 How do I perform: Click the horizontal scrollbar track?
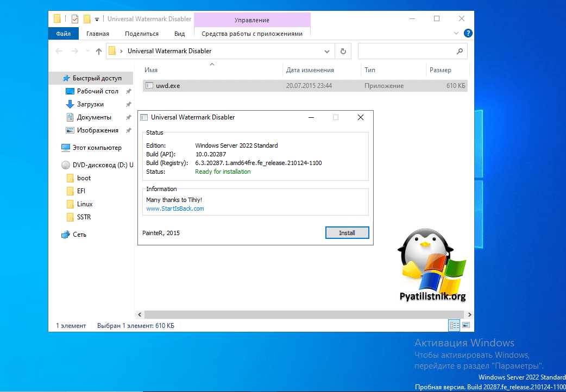pyautogui.click(x=304, y=314)
